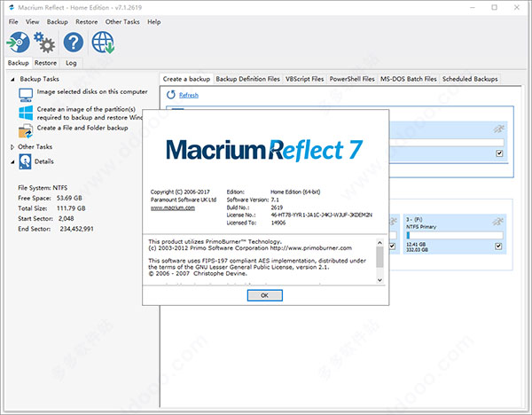Click the End Sector 234,452,991 value
The width and height of the screenshot is (532, 415).
[x=76, y=229]
